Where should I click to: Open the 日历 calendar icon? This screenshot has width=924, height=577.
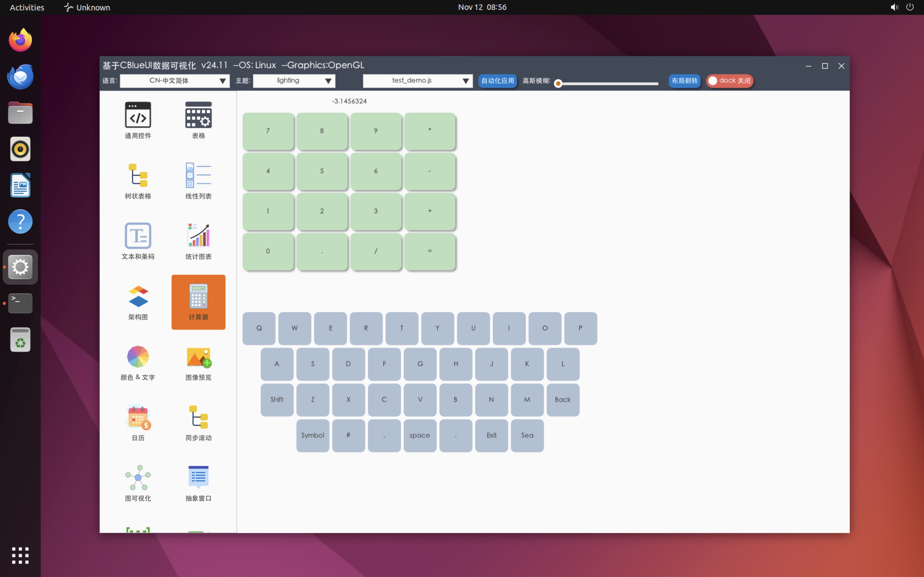[138, 417]
